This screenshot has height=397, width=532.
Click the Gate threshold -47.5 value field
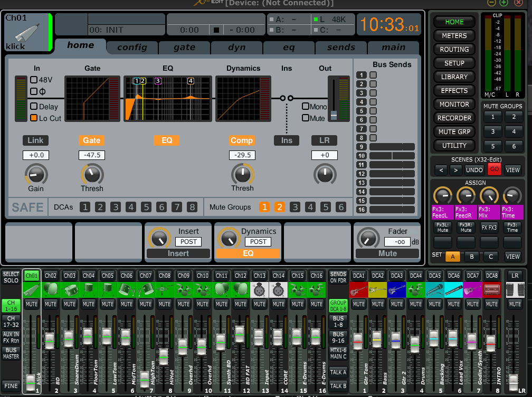(x=92, y=155)
